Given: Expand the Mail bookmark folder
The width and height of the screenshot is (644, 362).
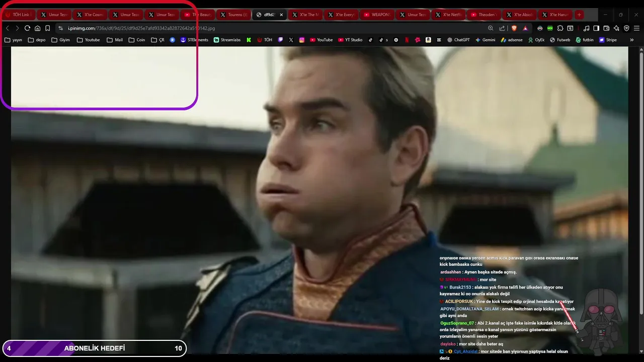Looking at the screenshot, I should tap(115, 40).
